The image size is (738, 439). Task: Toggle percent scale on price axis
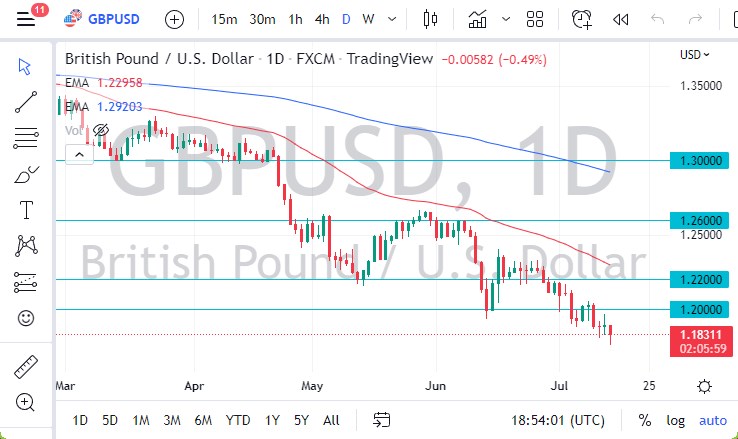pos(645,420)
